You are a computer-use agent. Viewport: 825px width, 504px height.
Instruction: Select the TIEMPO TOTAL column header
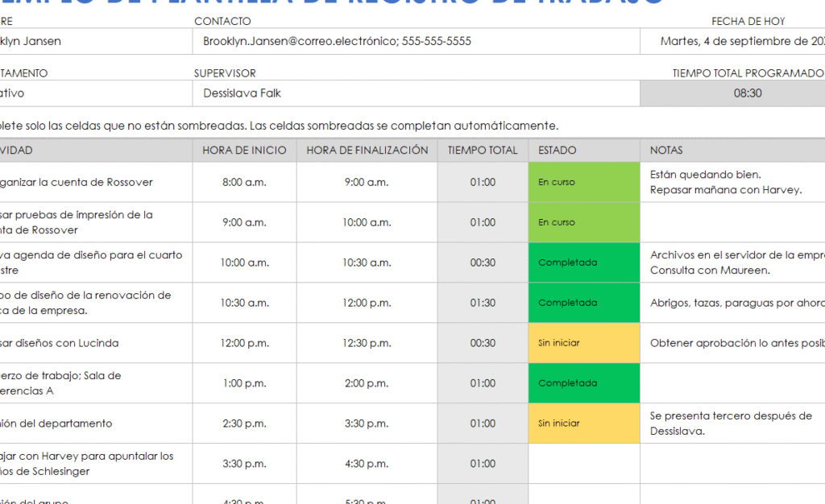click(483, 151)
